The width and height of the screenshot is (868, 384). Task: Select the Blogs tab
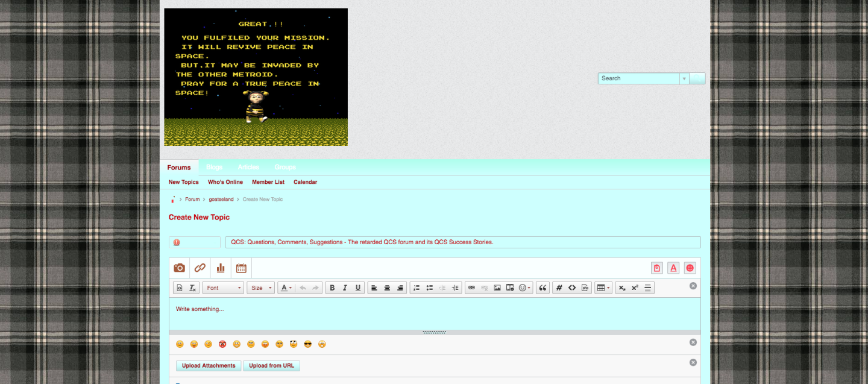click(x=214, y=168)
